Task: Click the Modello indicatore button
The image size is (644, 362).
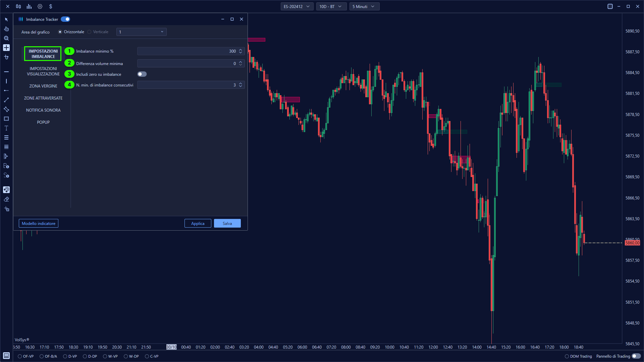Action: pyautogui.click(x=39, y=223)
